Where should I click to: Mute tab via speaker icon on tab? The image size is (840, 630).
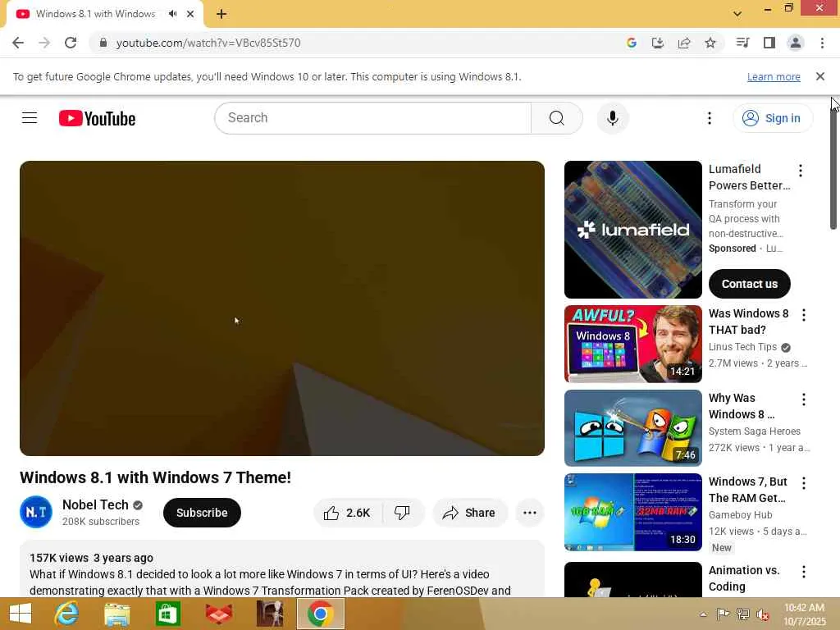(172, 14)
